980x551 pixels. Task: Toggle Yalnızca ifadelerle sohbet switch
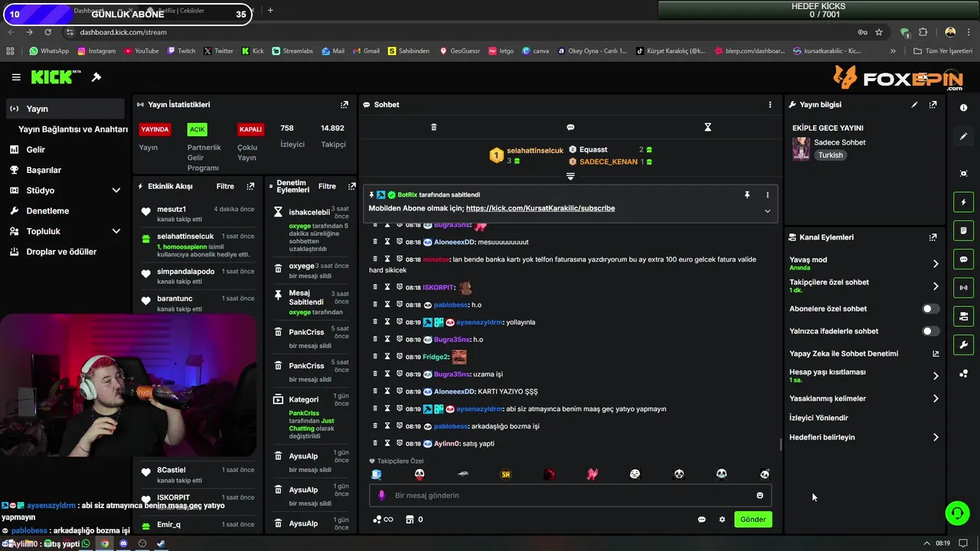[930, 331]
